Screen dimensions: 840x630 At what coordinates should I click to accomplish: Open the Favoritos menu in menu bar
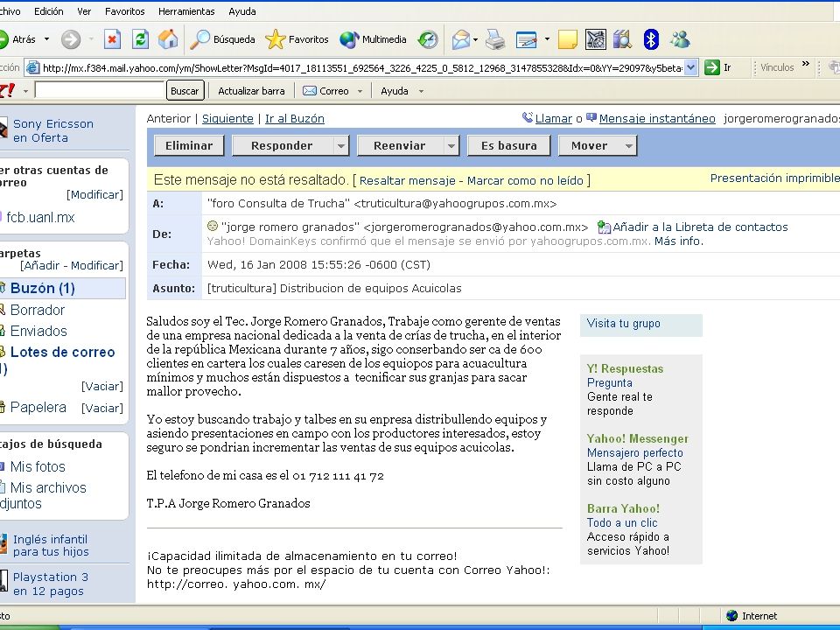(125, 11)
